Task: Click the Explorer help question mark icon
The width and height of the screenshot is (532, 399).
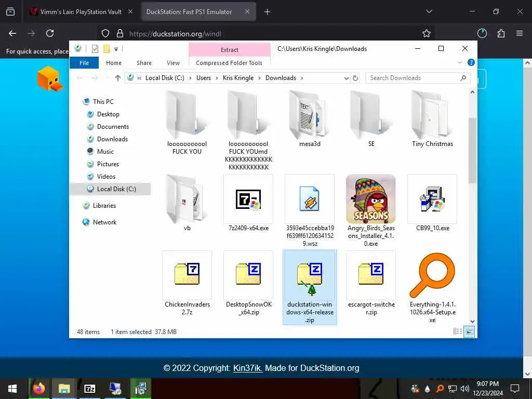Action: [471, 62]
